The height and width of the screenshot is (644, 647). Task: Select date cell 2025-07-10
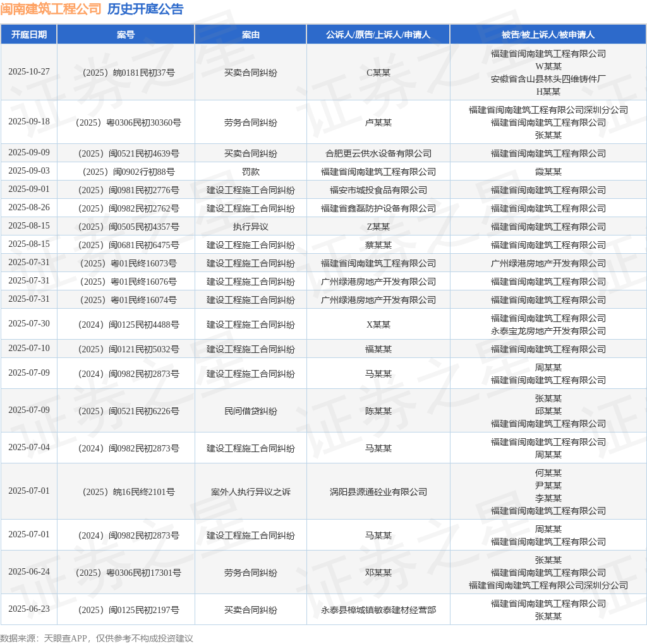point(29,349)
